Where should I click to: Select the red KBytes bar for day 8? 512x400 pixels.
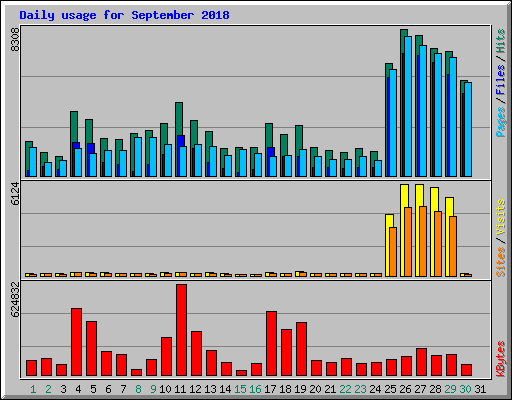[x=136, y=373]
